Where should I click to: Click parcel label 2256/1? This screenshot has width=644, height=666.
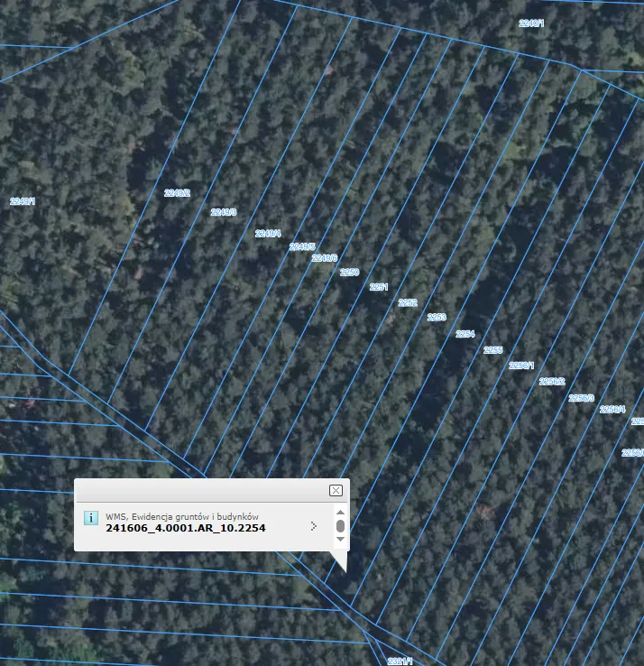pos(521,365)
